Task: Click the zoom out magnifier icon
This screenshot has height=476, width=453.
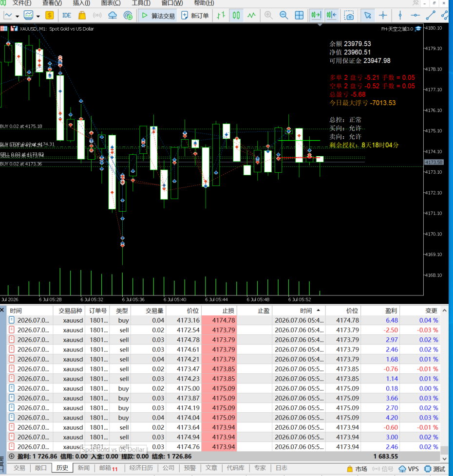Action: click(284, 15)
